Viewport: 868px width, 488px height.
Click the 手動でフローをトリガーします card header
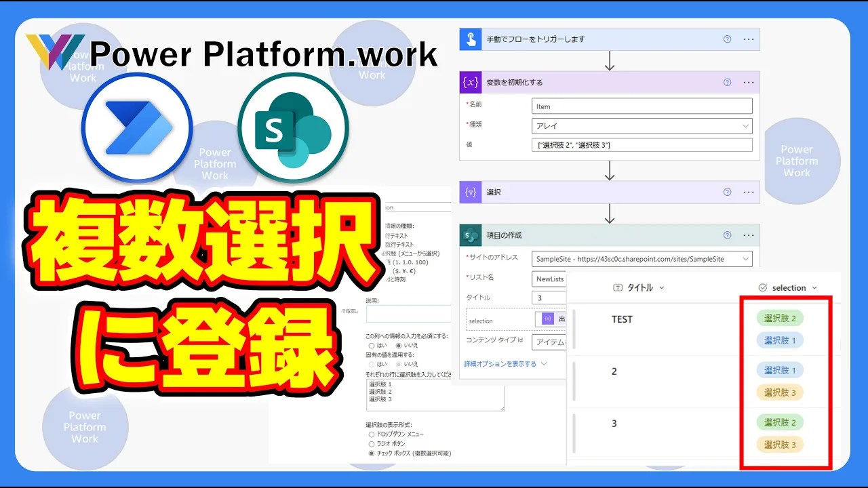pos(610,39)
